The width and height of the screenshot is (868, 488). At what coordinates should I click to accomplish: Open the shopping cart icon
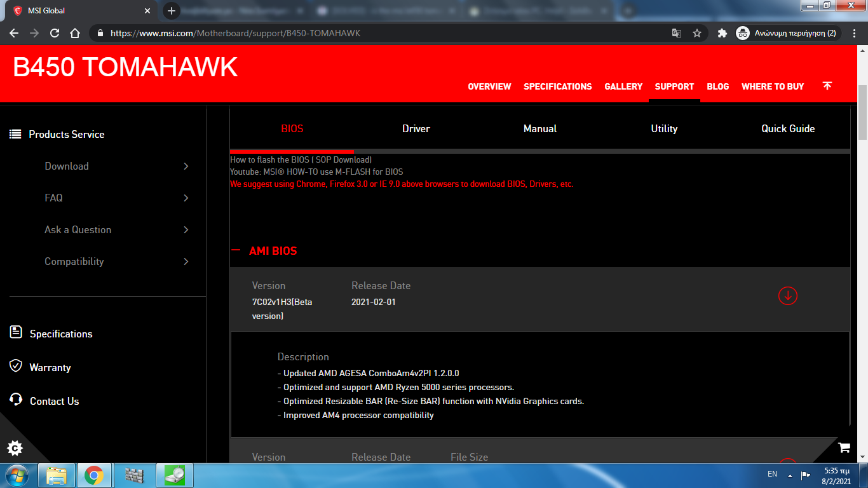(844, 447)
